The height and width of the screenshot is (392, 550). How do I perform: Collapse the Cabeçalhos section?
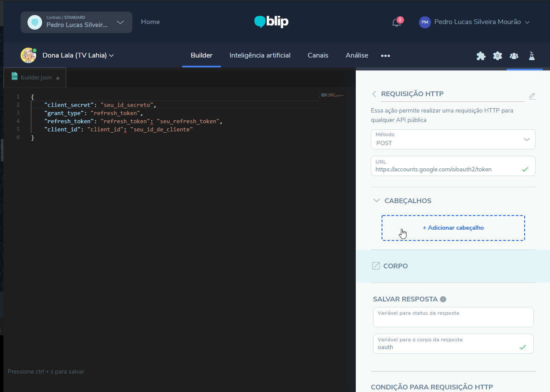coord(377,201)
